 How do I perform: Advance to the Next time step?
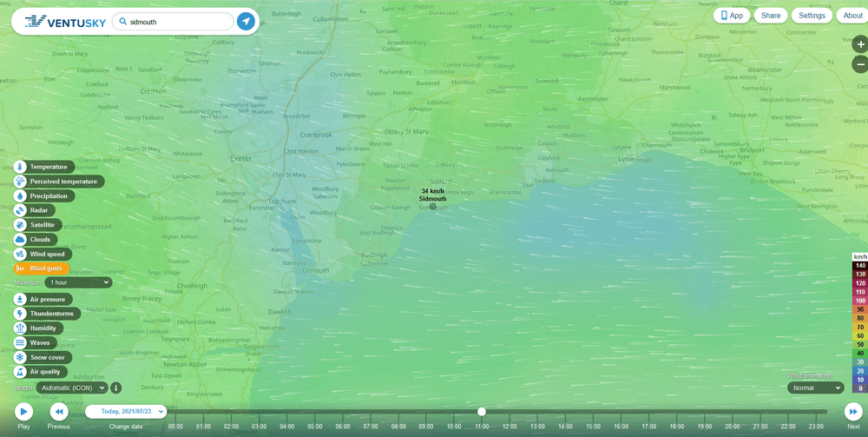coord(853,412)
